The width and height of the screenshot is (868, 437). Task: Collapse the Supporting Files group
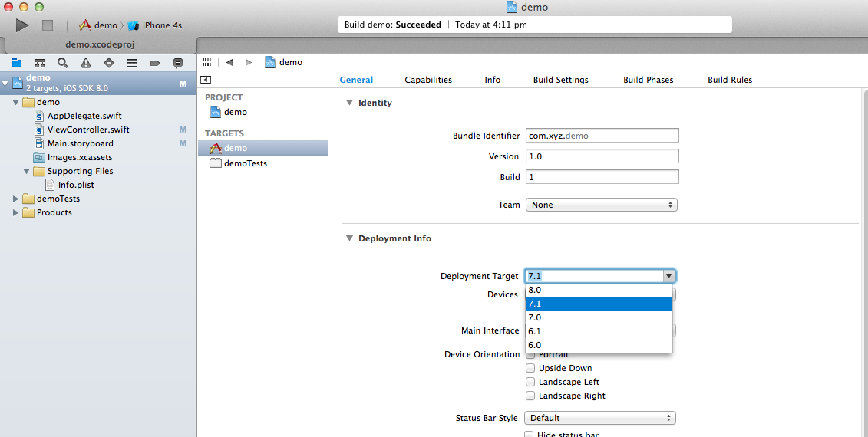[26, 171]
